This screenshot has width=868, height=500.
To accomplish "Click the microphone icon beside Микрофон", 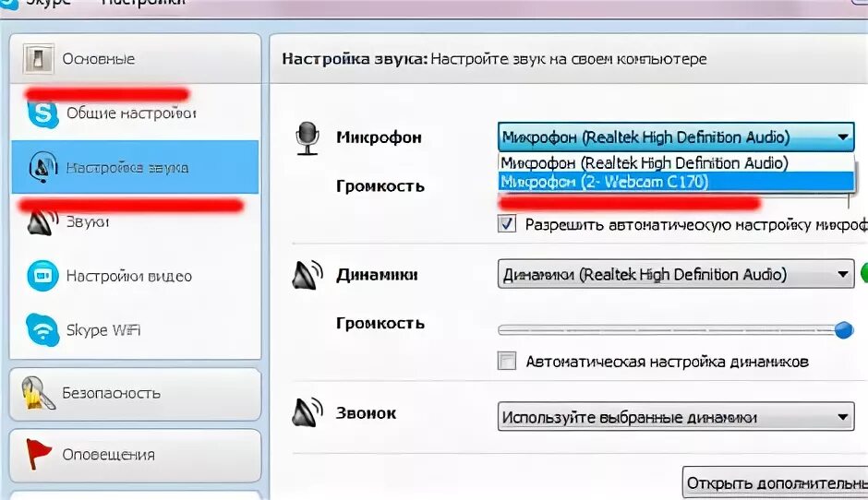I will tap(307, 138).
